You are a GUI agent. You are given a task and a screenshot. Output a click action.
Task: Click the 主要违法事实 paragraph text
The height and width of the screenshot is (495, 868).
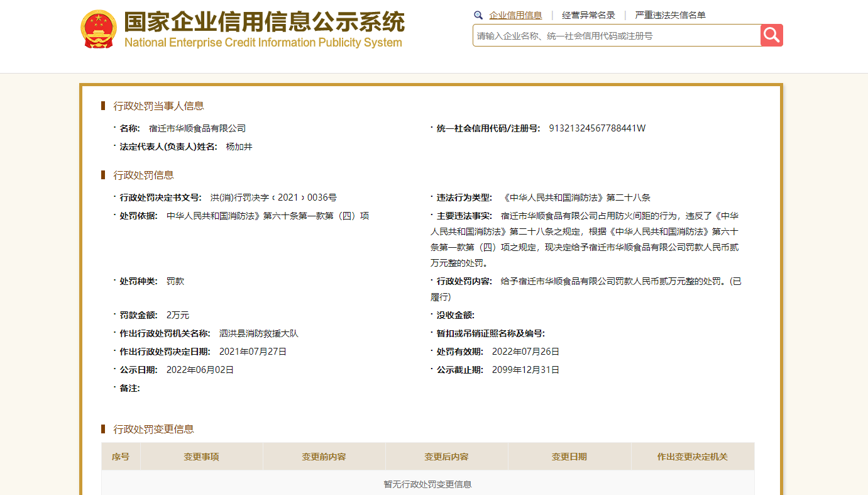[585, 240]
